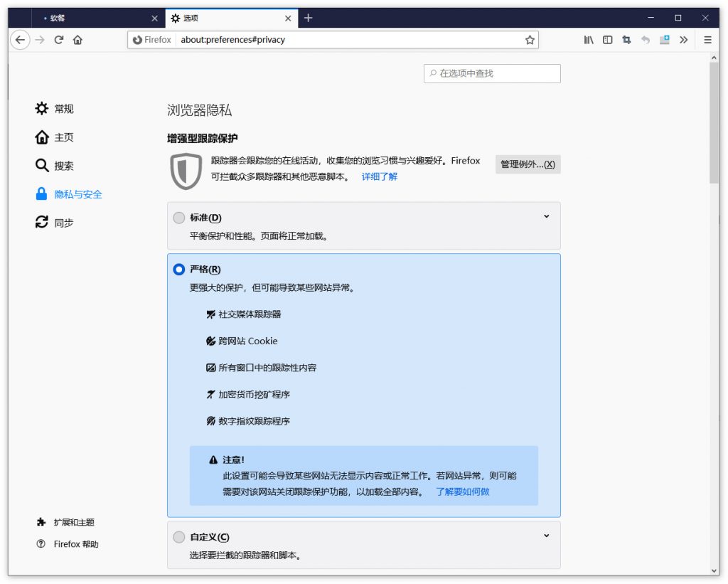This screenshot has height=584, width=728.
Task: Click the home icon in the toolbar
Action: pos(77,40)
